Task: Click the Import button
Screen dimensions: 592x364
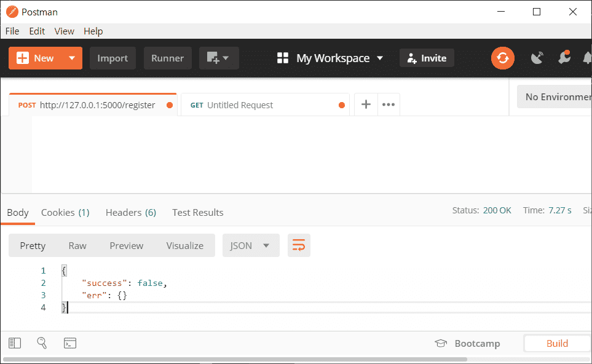Action: click(x=112, y=58)
